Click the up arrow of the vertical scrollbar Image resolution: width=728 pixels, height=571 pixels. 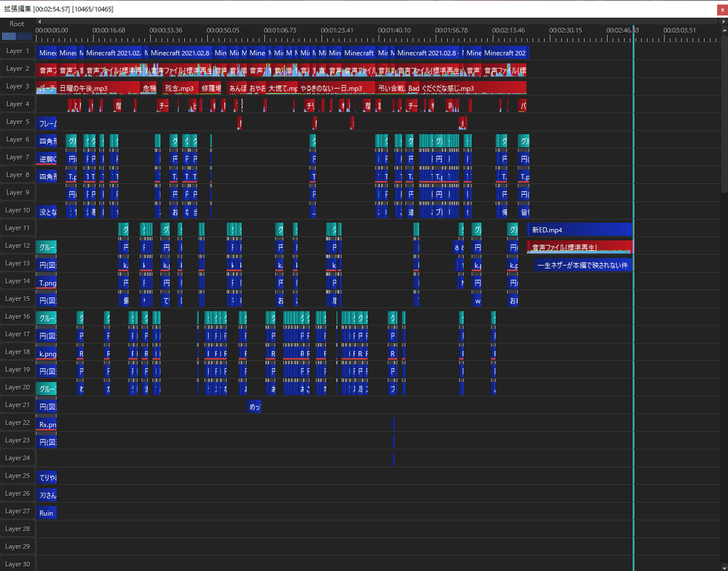pos(724,30)
